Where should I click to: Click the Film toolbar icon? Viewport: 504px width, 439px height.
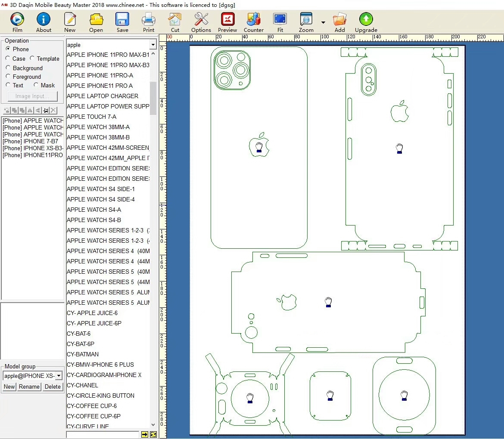click(17, 22)
